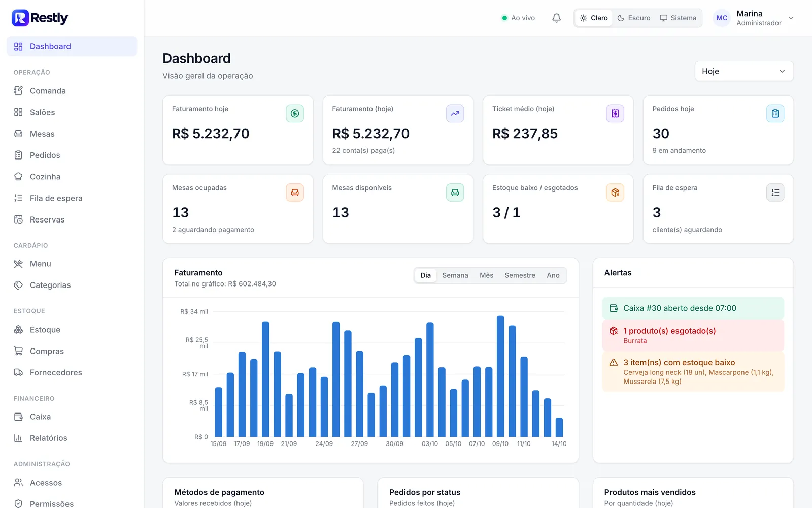Open notifications bell
Viewport: 812px width, 508px height.
pyautogui.click(x=556, y=18)
